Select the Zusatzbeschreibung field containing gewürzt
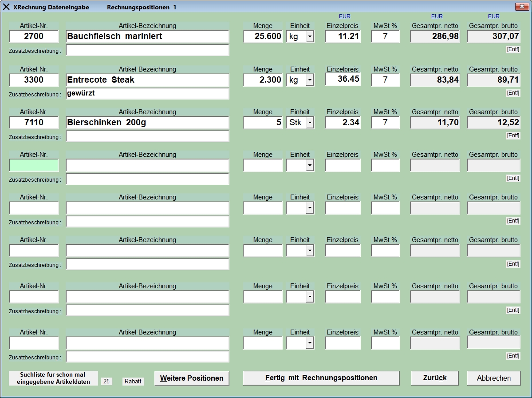Image resolution: width=532 pixels, height=398 pixels. [147, 94]
